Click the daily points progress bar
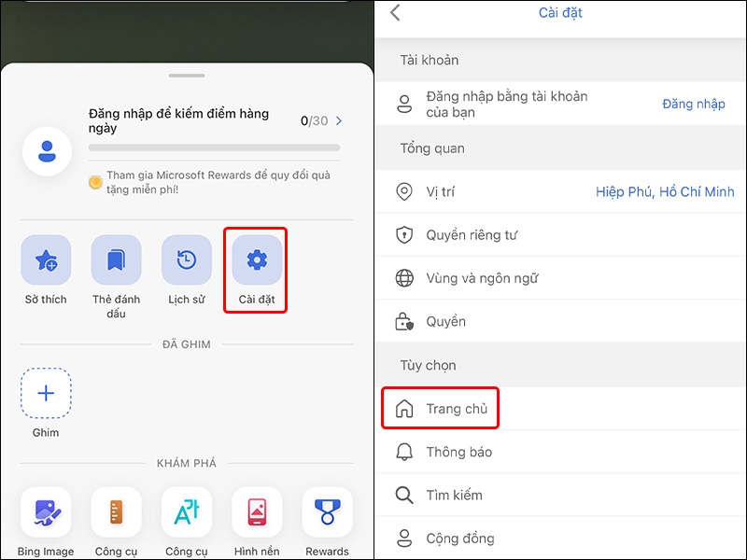Screen dimensions: 747x560 click(215, 147)
